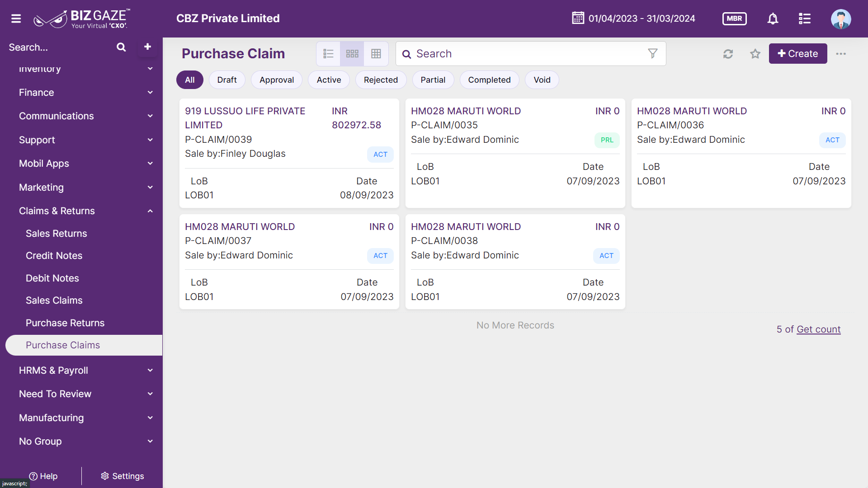Click the Create button
This screenshot has width=868, height=488.
798,54
